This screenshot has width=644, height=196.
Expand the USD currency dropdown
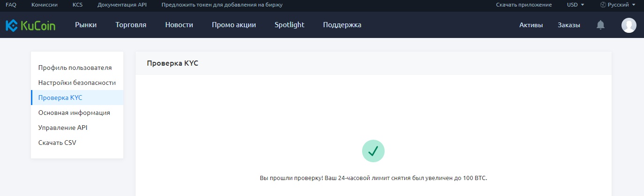[576, 5]
